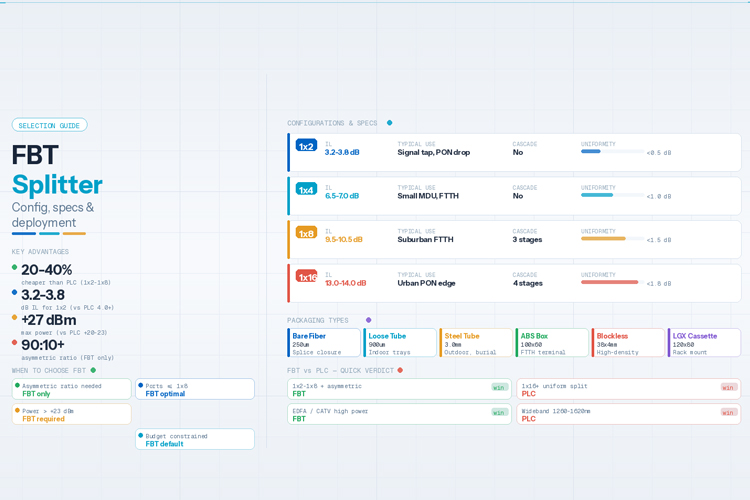Click the Budget constrained FBT default card

click(x=195, y=439)
